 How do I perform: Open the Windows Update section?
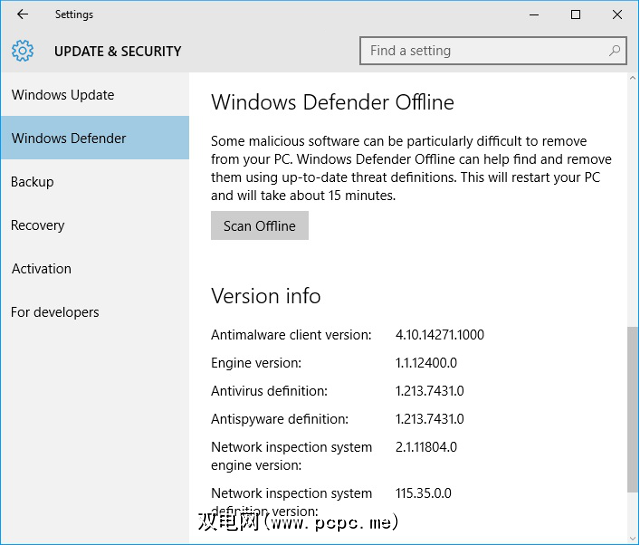(95, 95)
